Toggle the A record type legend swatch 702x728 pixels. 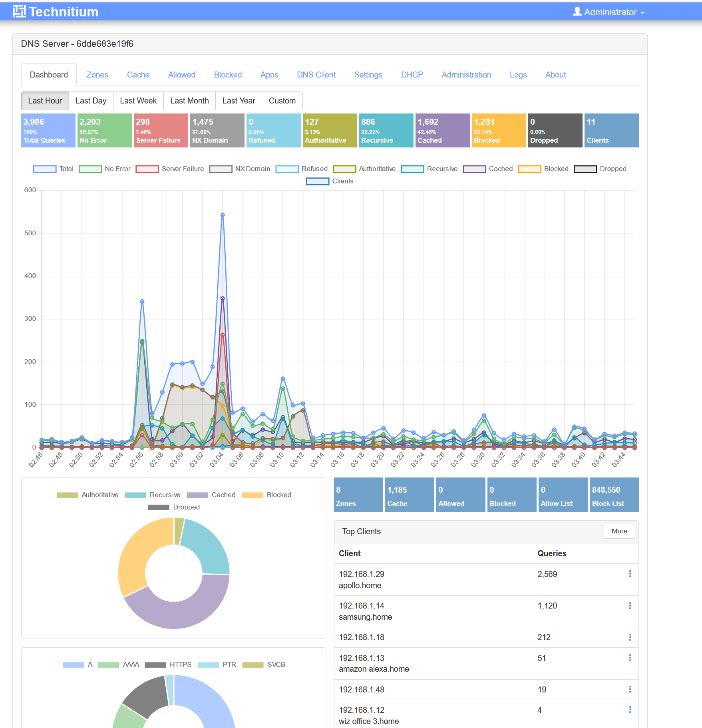click(73, 665)
